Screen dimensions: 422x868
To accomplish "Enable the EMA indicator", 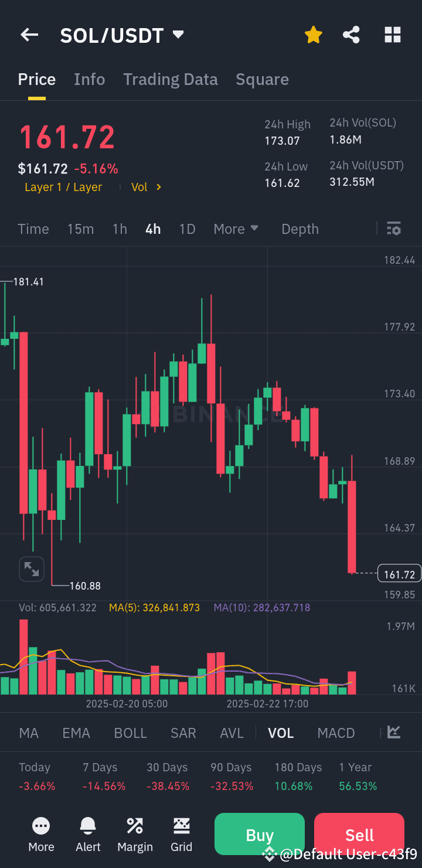I will tap(76, 733).
